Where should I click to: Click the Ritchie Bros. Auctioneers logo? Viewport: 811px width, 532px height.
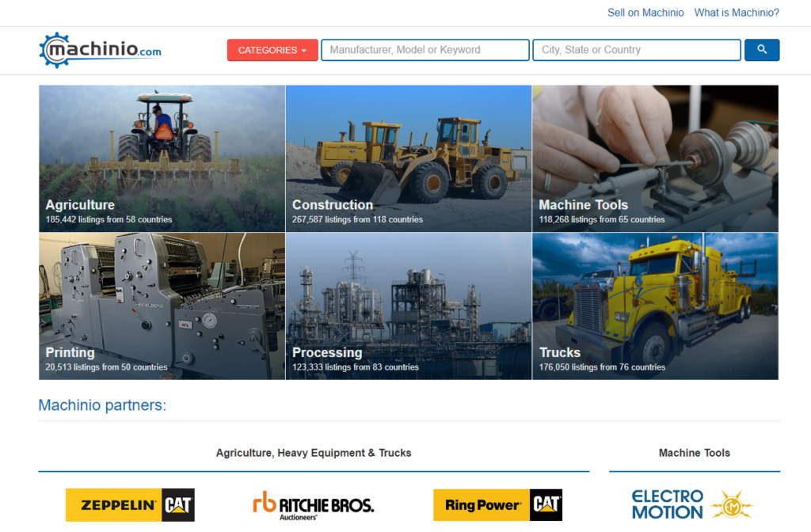click(313, 504)
